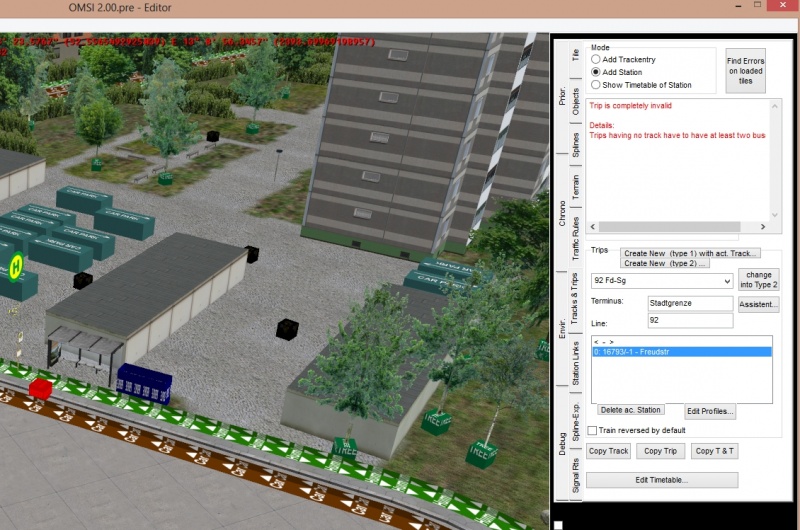Open the 92 Fd-Sg trip dropdown

[x=661, y=282]
